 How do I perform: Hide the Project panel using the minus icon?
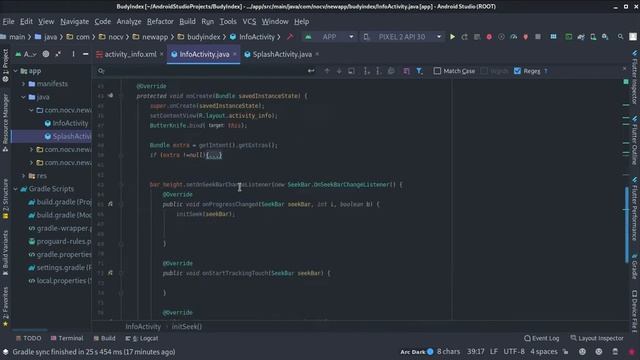pyautogui.click(x=85, y=54)
